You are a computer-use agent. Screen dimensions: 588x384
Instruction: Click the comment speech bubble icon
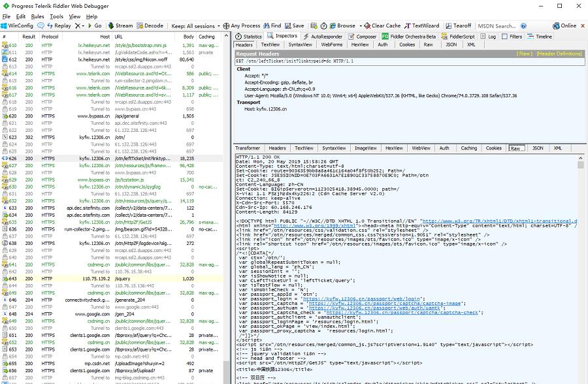(41, 26)
